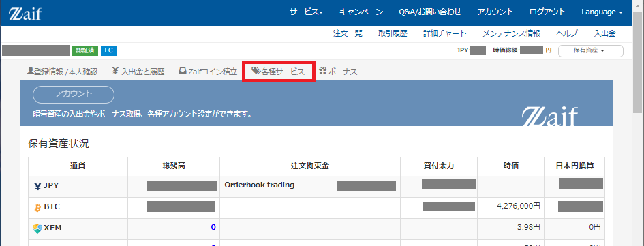Screen dimensions: 644x246
Task: Click the 時価 column header
Action: click(510, 166)
